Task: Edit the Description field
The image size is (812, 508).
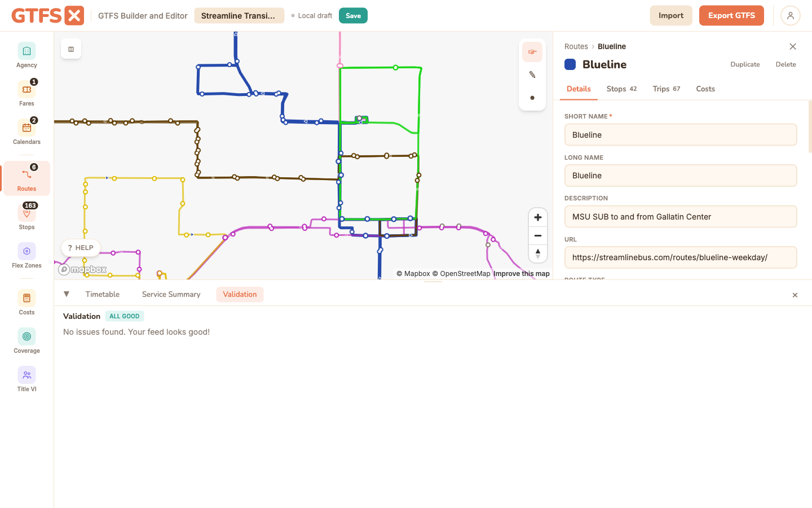Action: click(x=681, y=217)
